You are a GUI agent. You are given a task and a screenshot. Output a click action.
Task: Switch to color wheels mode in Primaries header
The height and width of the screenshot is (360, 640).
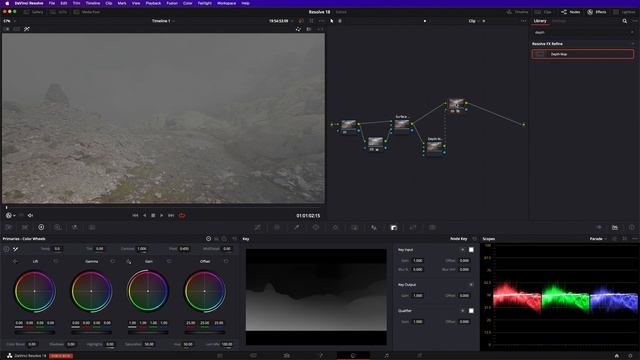coord(209,239)
